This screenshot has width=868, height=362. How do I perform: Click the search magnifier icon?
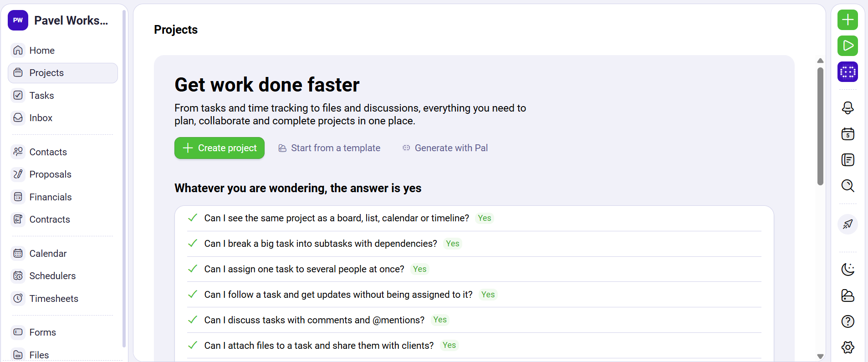pyautogui.click(x=848, y=186)
